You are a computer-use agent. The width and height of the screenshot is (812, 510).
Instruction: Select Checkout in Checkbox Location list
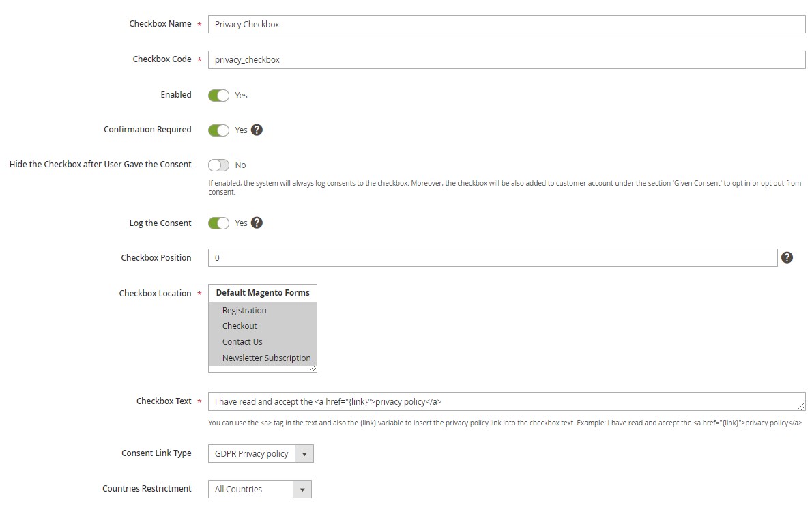point(240,326)
